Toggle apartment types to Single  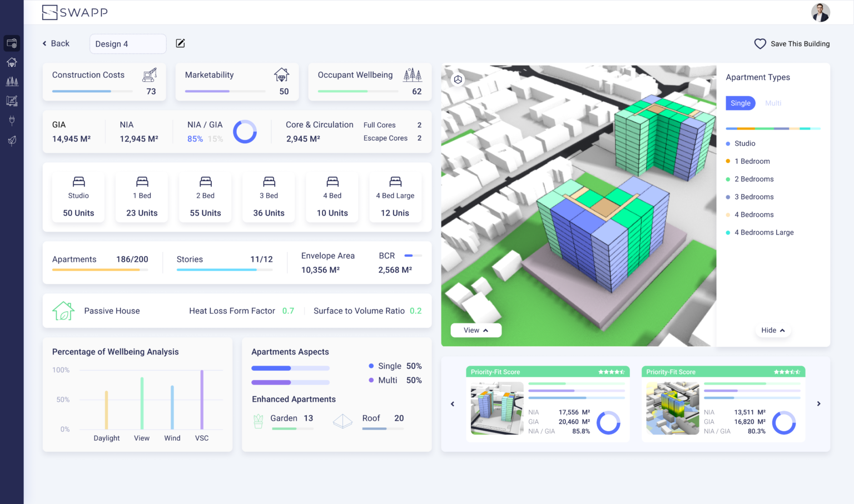click(x=740, y=103)
